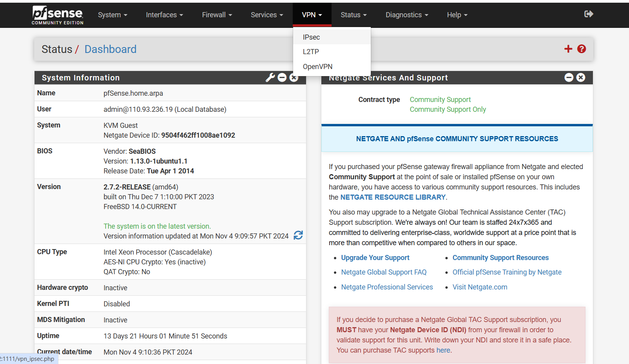
Task: Click the logout icon in navbar
Action: (588, 15)
